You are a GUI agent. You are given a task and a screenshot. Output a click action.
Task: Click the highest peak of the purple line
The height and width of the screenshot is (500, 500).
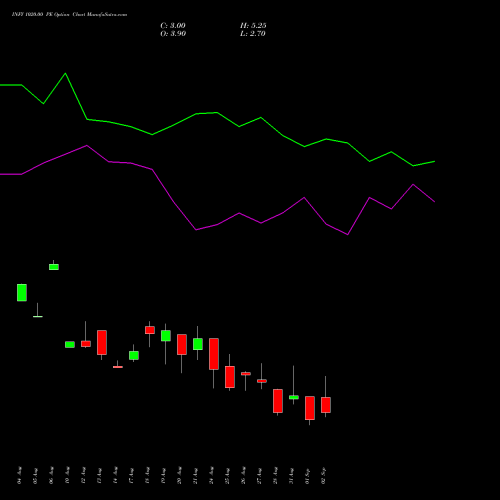tap(87, 145)
